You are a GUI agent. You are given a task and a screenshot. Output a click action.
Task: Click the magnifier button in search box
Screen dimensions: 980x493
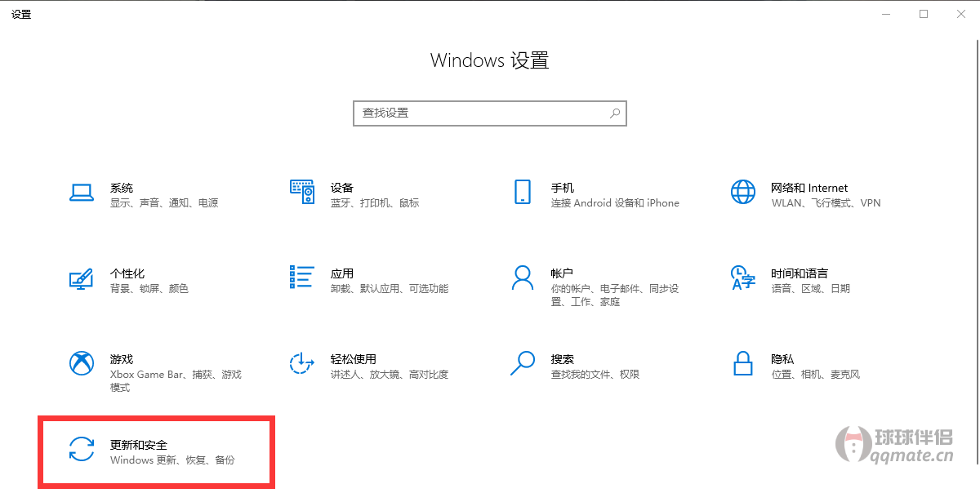coord(615,113)
